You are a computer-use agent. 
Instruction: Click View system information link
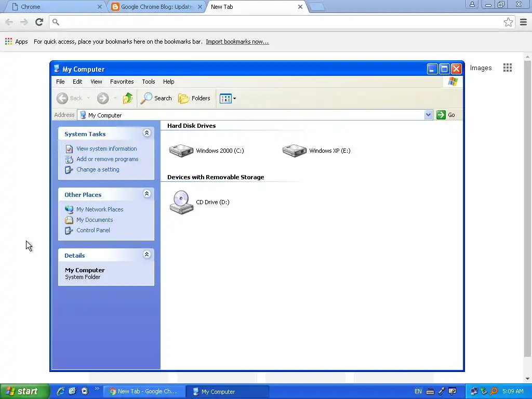[107, 149]
